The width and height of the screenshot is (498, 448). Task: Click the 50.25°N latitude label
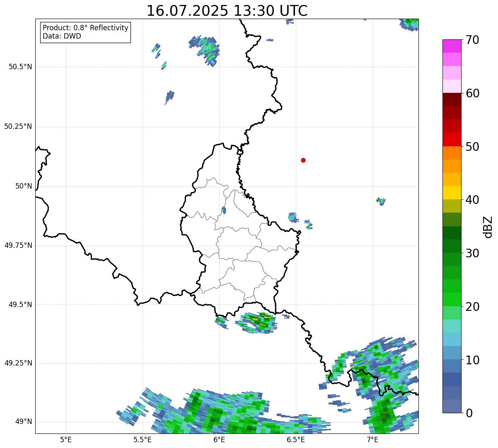coord(18,126)
